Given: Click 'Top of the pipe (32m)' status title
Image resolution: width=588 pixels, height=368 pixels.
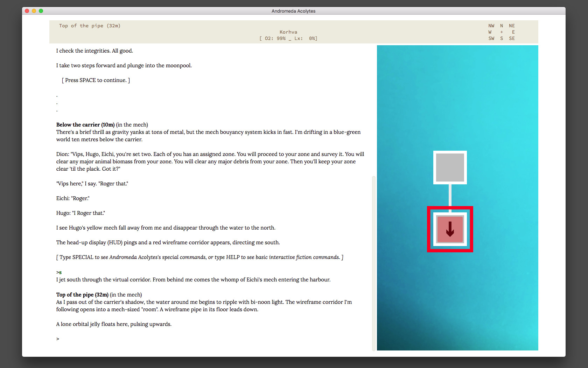Looking at the screenshot, I should [x=90, y=26].
